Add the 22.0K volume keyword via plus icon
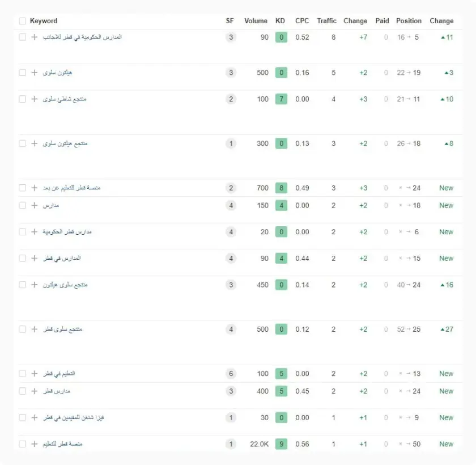The width and height of the screenshot is (476, 465). [34, 444]
